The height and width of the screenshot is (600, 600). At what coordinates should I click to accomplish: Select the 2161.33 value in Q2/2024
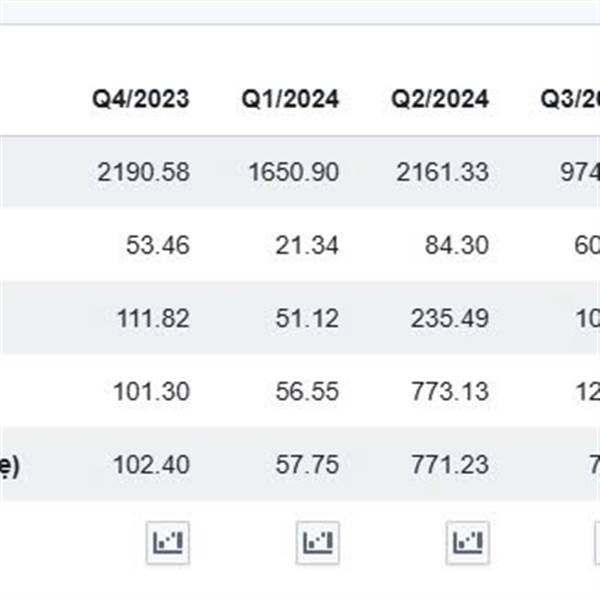443,172
